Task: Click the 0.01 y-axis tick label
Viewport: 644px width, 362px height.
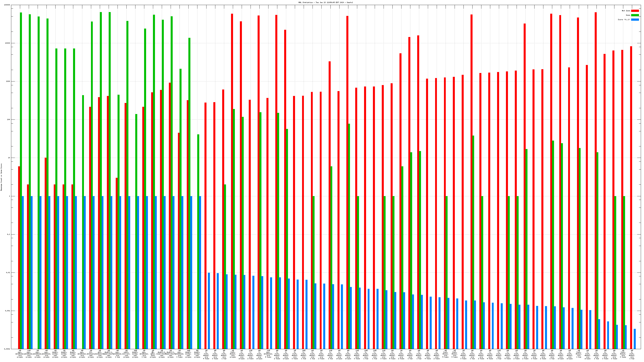Action: click(8, 273)
